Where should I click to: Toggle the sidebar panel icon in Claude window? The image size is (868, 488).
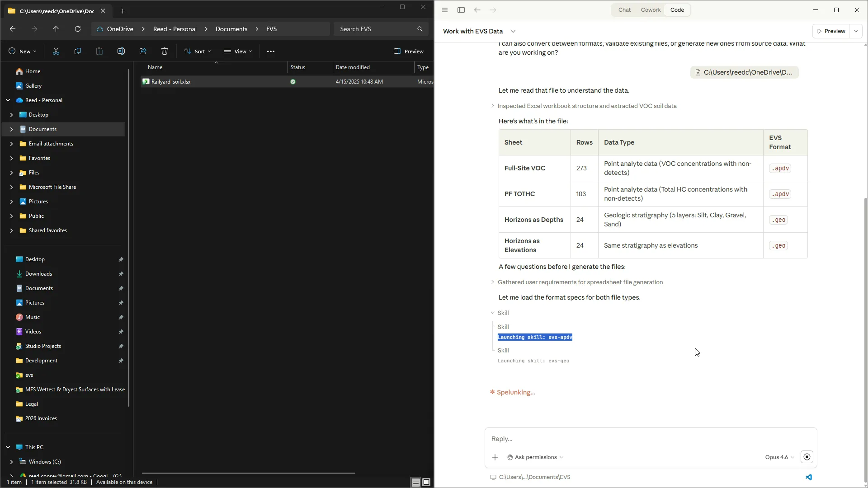(461, 10)
